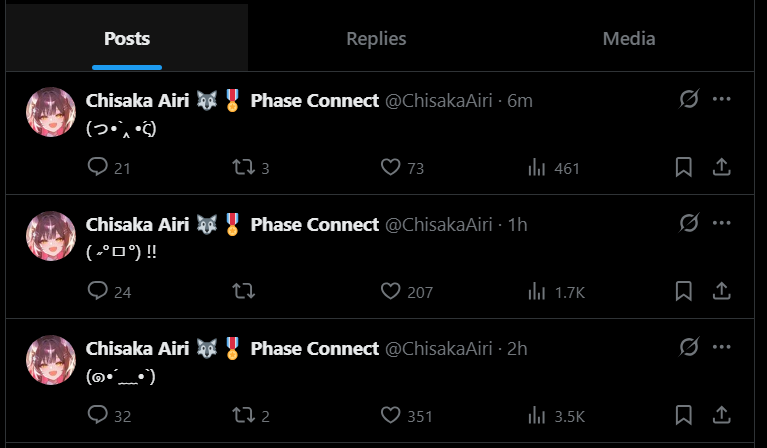
Task: Bookmark the 6m-old post
Action: [x=684, y=168]
